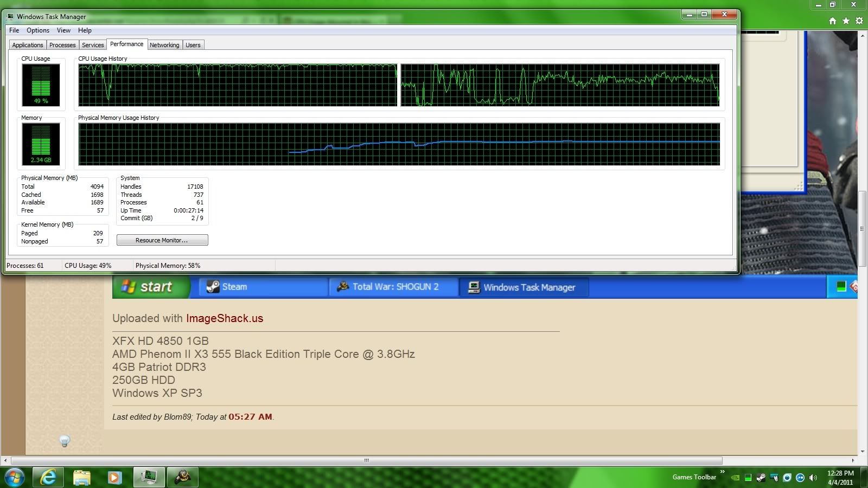868x488 pixels.
Task: Click the 'Windows XP SP3' signature line
Action: (x=157, y=393)
